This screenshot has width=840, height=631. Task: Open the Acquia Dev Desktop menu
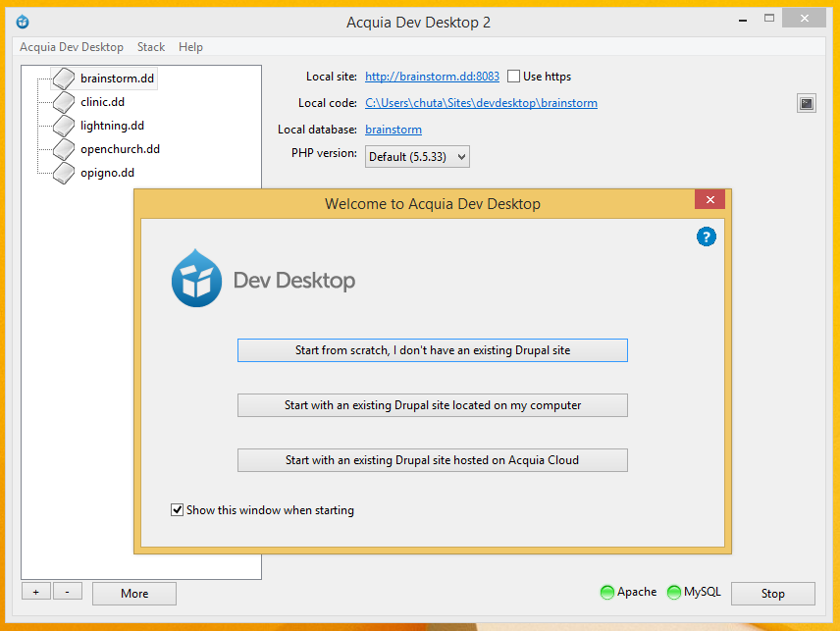pyautogui.click(x=72, y=47)
